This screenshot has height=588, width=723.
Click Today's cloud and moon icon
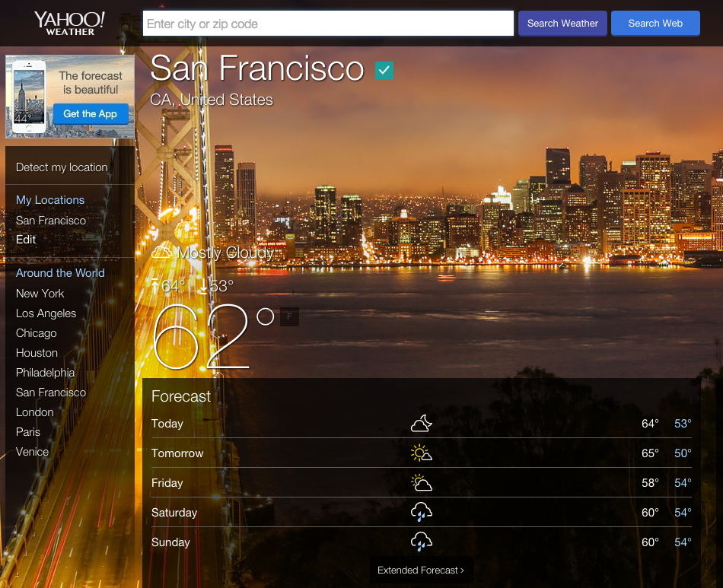[421, 423]
